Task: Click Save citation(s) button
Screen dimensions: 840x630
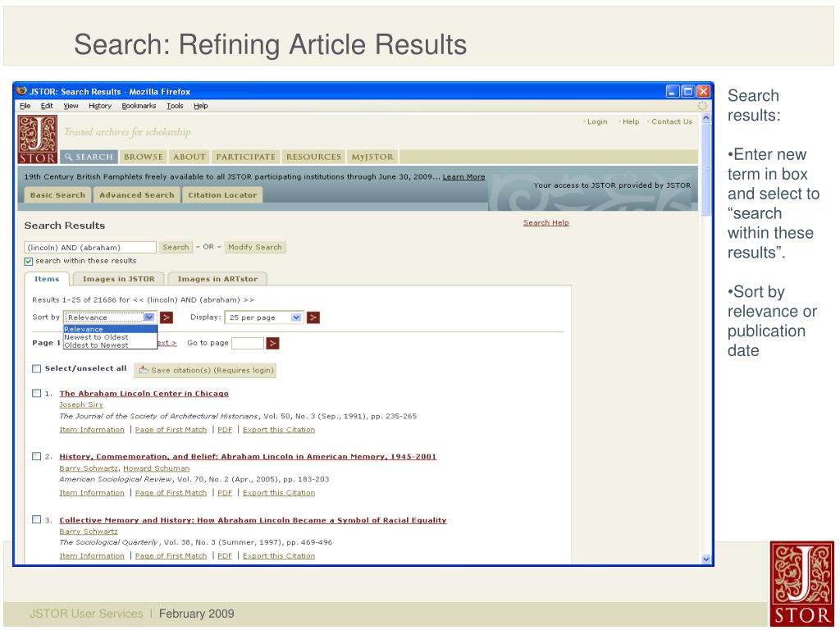Action: [x=205, y=370]
